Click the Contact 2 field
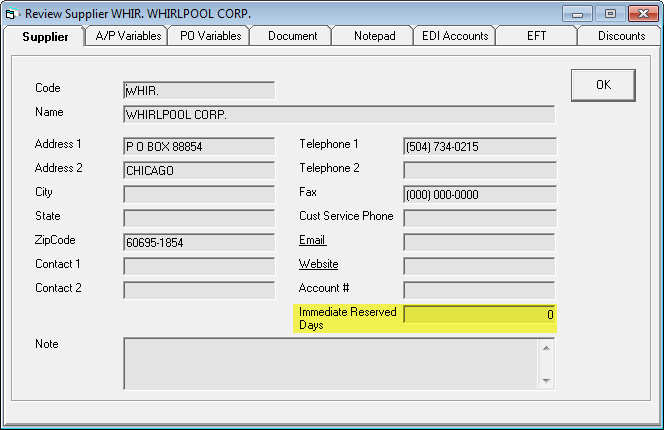The image size is (664, 430). tap(199, 290)
